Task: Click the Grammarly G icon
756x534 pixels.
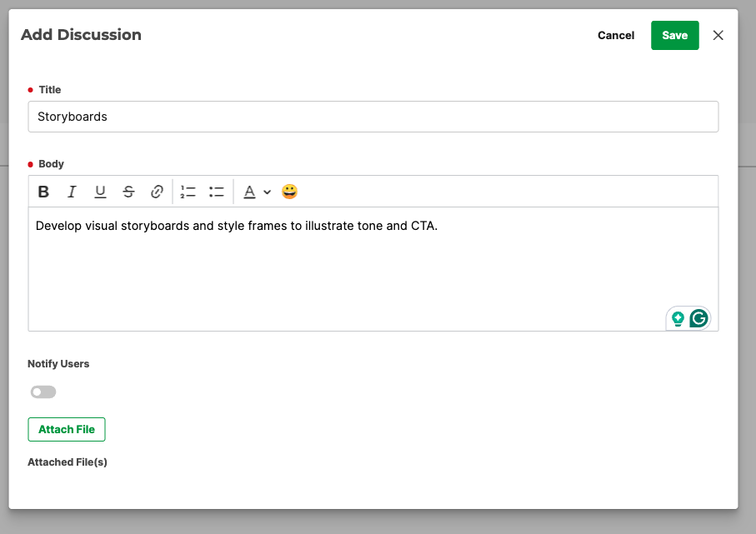Action: click(x=698, y=318)
